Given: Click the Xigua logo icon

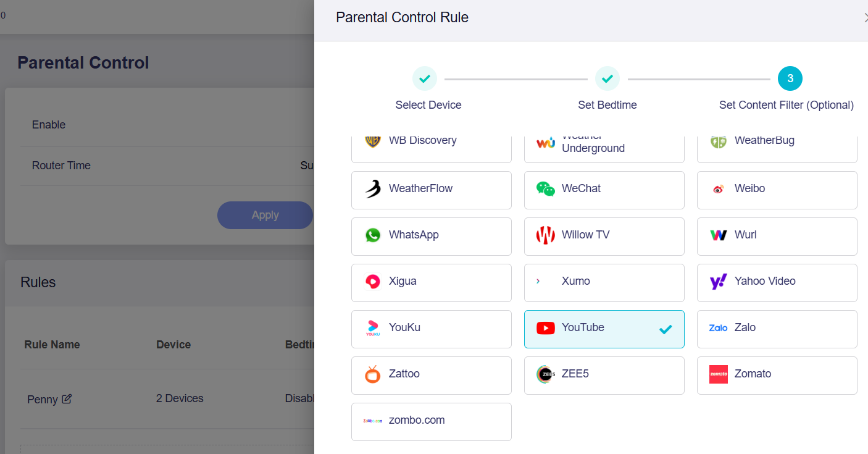Looking at the screenshot, I should coord(373,282).
